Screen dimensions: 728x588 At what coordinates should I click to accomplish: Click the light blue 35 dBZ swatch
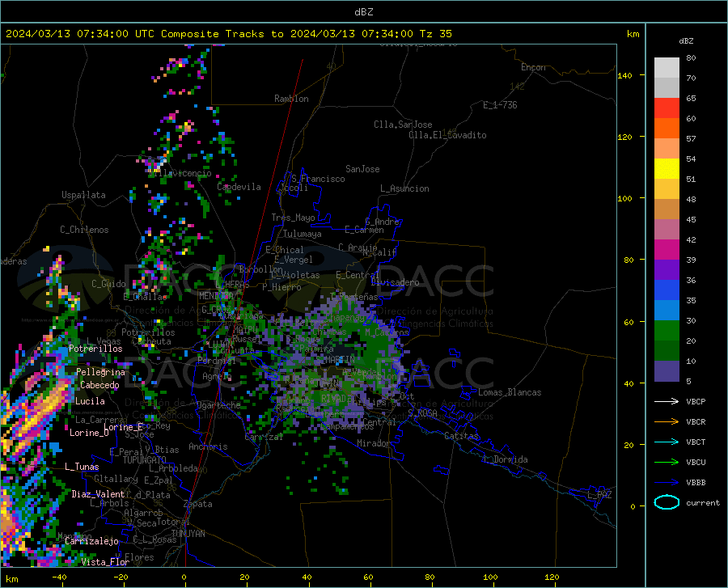tap(667, 311)
